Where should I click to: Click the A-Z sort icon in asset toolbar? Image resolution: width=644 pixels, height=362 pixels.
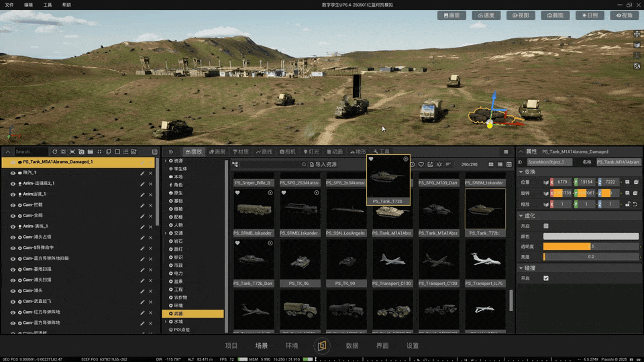[x=439, y=164]
